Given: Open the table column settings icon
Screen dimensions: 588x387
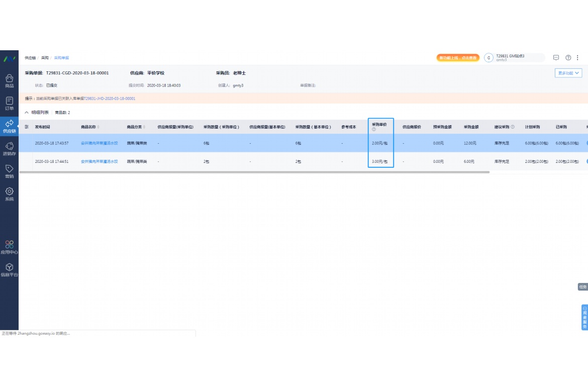Looking at the screenshot, I should (x=27, y=127).
